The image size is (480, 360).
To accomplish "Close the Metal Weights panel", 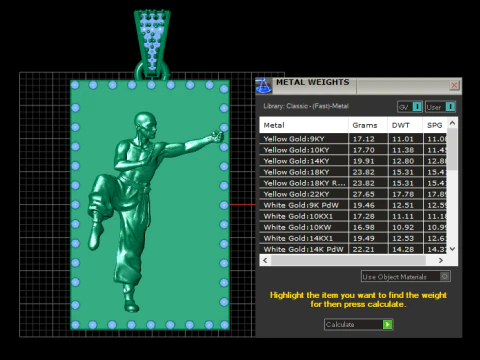I will tap(454, 85).
